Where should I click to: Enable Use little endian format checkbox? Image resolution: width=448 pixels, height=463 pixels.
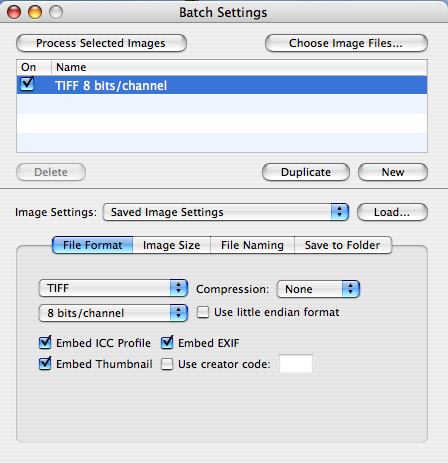click(203, 312)
